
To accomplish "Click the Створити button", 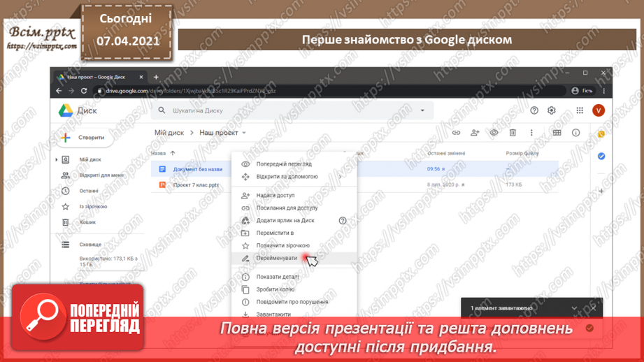I will point(85,138).
